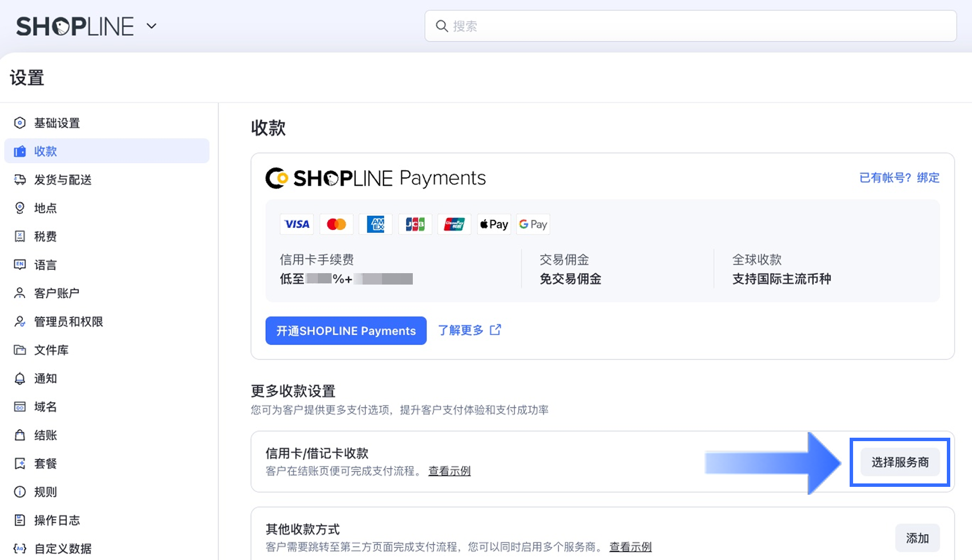972x560 pixels.
Task: Click the JCB card logo
Action: click(x=415, y=224)
